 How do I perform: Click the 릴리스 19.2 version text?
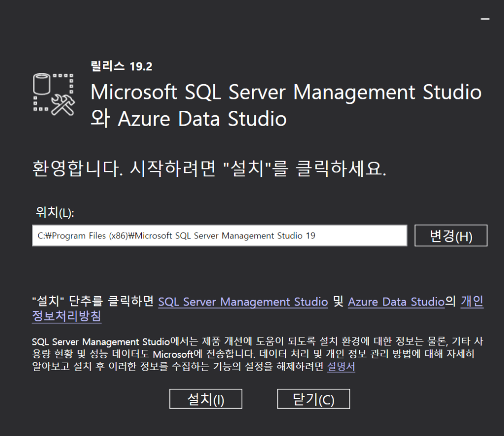click(x=122, y=67)
